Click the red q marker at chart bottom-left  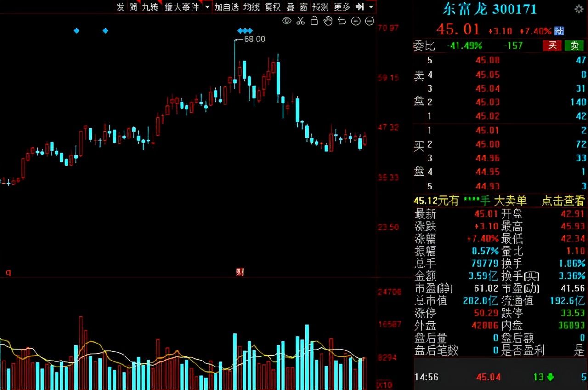pos(8,273)
